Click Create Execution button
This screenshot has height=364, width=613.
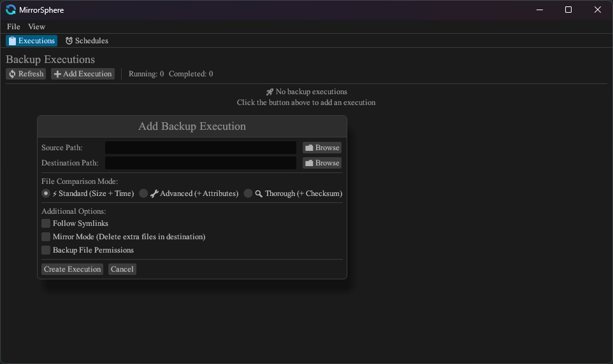73,269
